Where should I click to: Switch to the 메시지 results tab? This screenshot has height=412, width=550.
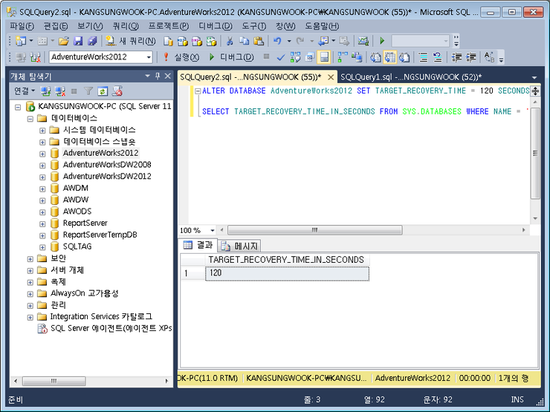coord(241,246)
